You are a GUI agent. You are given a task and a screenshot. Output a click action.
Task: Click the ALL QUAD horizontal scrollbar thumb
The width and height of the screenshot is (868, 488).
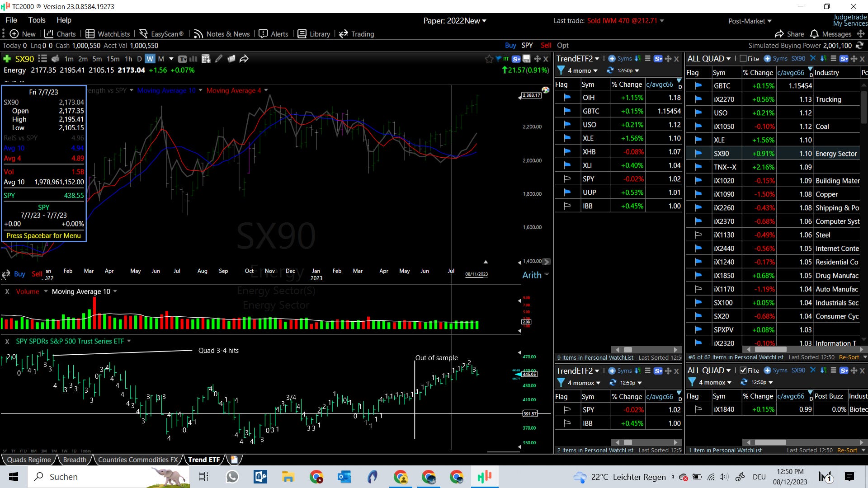point(770,349)
